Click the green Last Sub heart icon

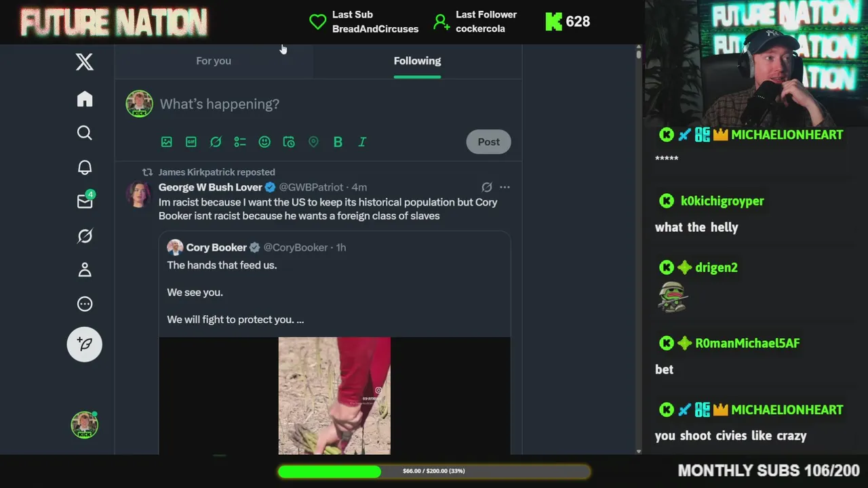[317, 22]
